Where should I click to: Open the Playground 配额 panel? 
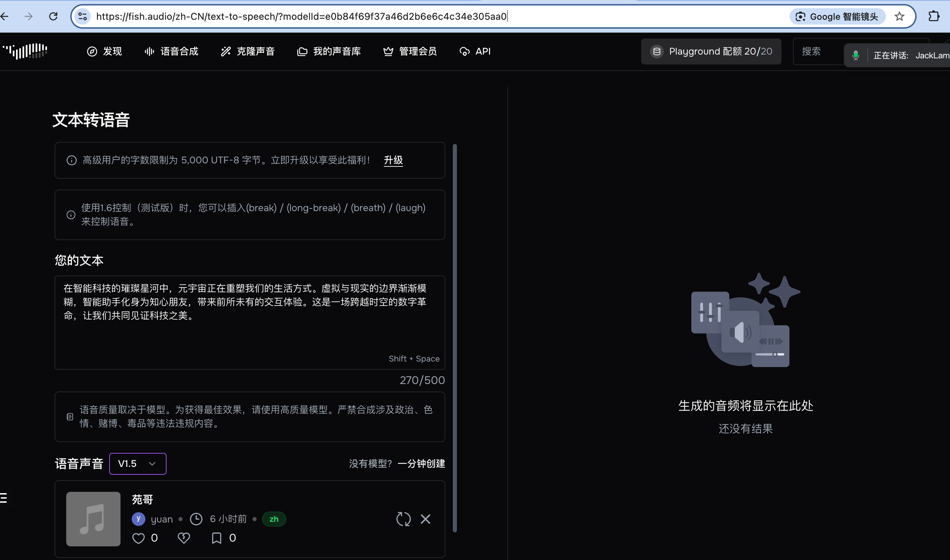pyautogui.click(x=711, y=51)
